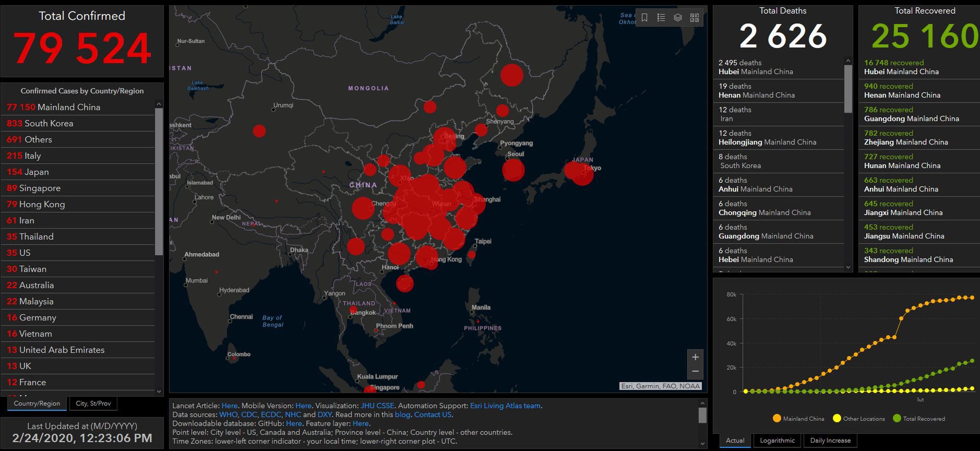Image resolution: width=980 pixels, height=451 pixels.
Task: Click the up arrow of country list scrollbar
Action: (159, 104)
